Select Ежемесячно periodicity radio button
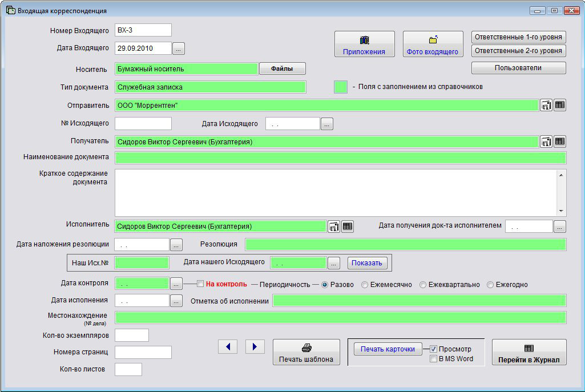Screen dimensions: 585x392 366,285
